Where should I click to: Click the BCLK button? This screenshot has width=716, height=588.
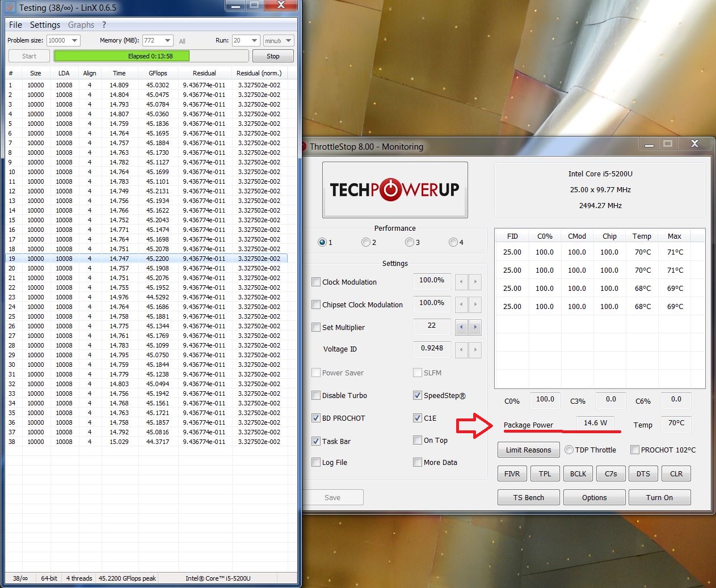coord(578,473)
